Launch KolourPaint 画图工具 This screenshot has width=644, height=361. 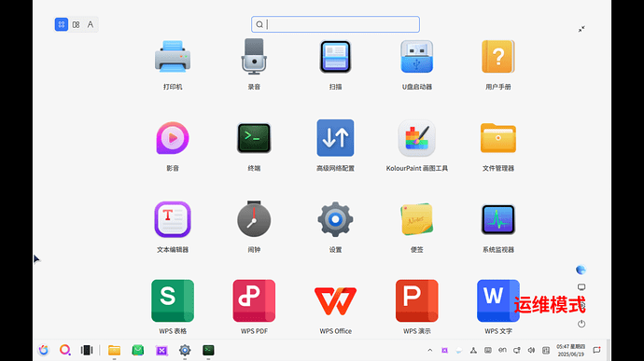(416, 138)
